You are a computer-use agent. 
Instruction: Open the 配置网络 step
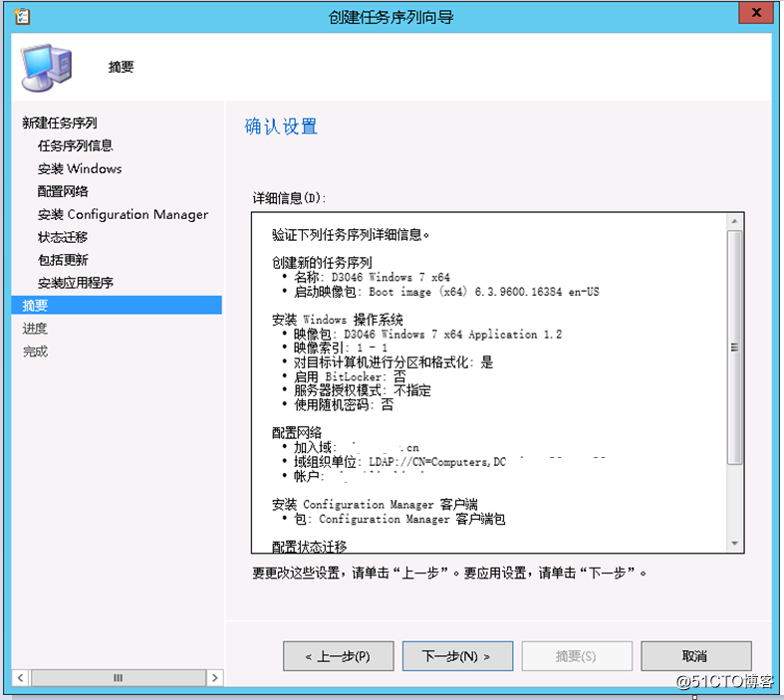click(63, 191)
